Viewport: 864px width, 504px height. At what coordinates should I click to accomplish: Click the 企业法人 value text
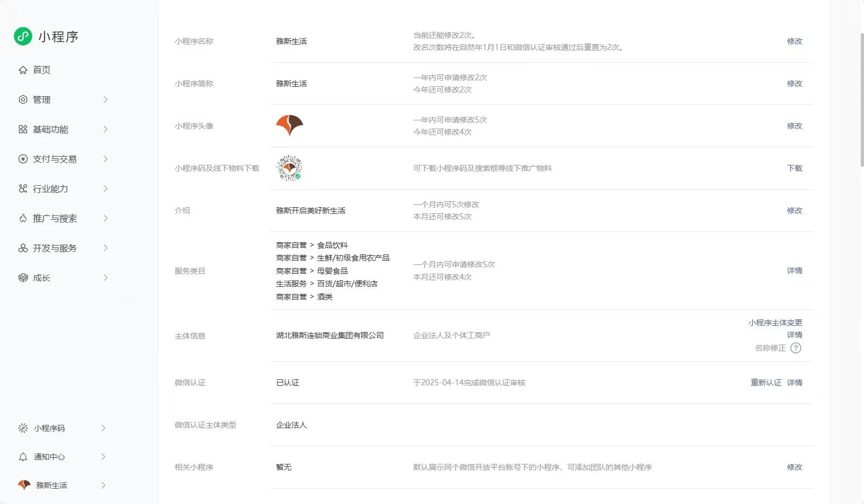point(291,425)
